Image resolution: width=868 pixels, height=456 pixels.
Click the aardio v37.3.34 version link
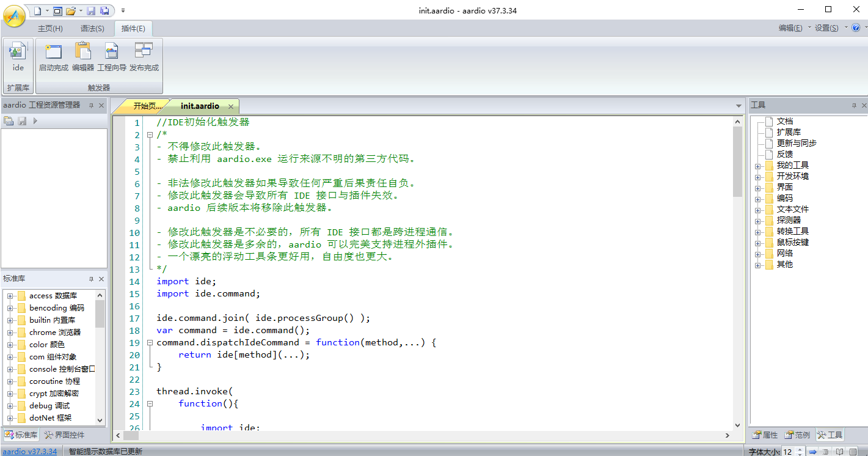(x=30, y=452)
